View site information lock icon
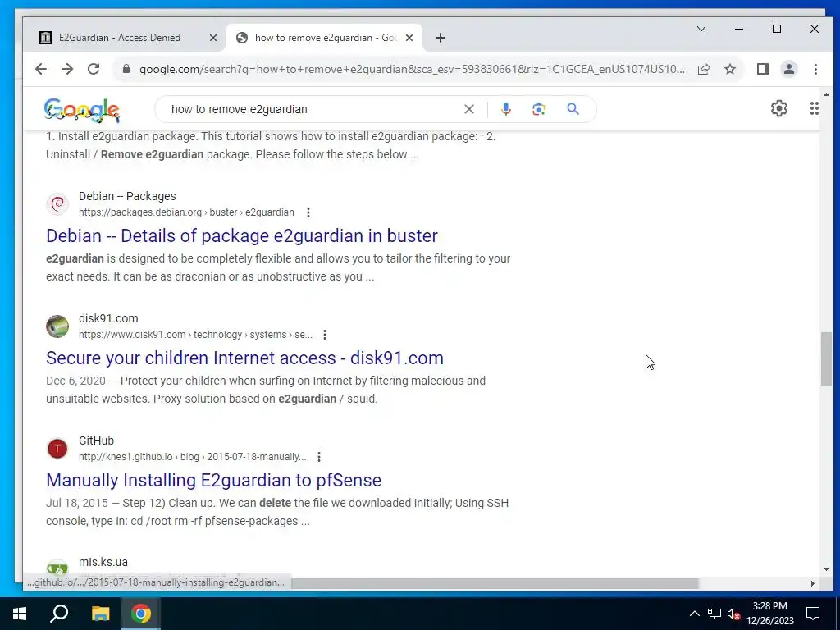 (x=126, y=69)
